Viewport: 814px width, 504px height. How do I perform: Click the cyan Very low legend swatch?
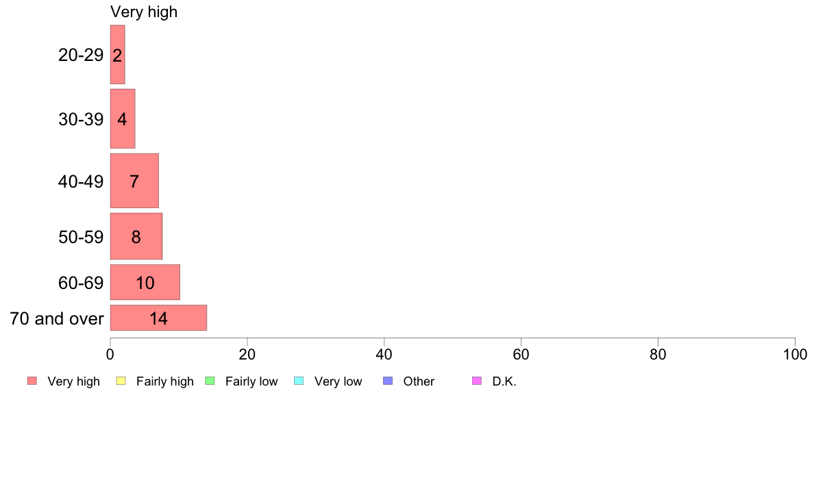pos(299,381)
